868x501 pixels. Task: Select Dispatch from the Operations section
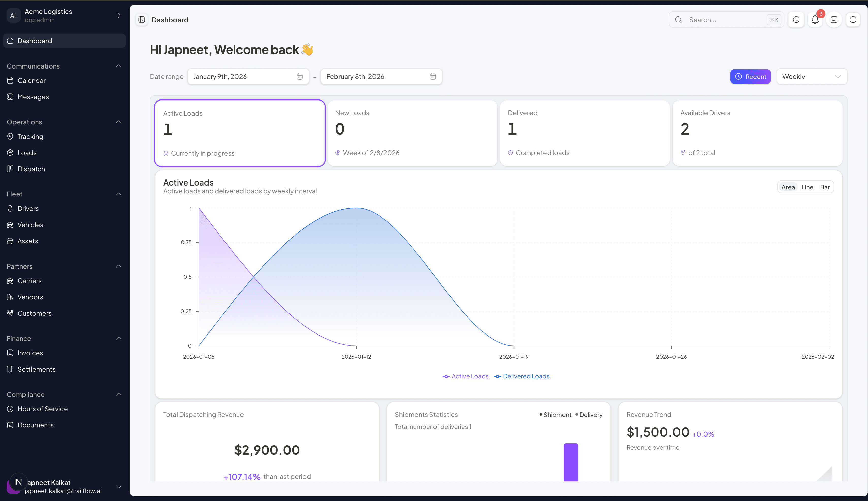tap(31, 169)
